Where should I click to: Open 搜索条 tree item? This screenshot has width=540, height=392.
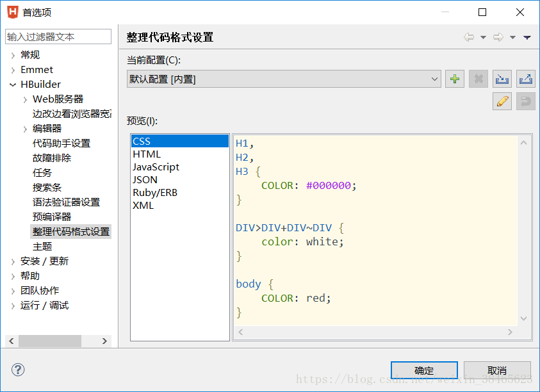point(47,188)
